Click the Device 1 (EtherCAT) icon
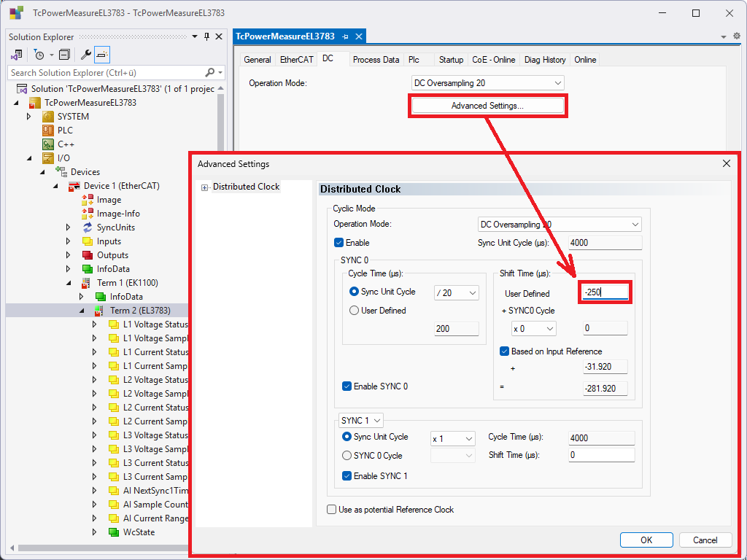 (x=74, y=186)
